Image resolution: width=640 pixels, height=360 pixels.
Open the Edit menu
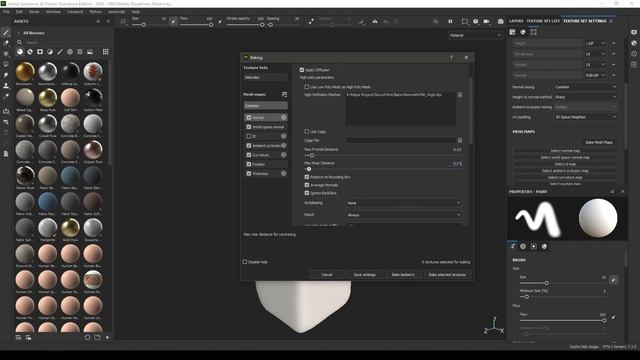coord(19,12)
